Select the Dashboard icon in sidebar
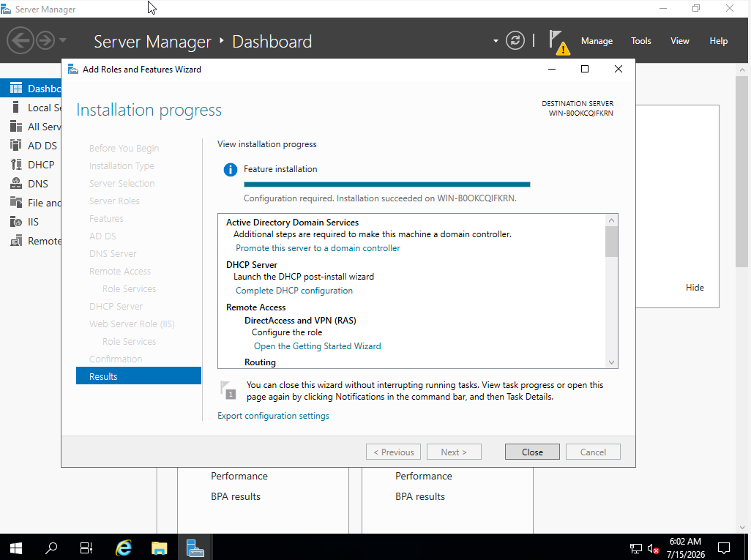 point(16,88)
